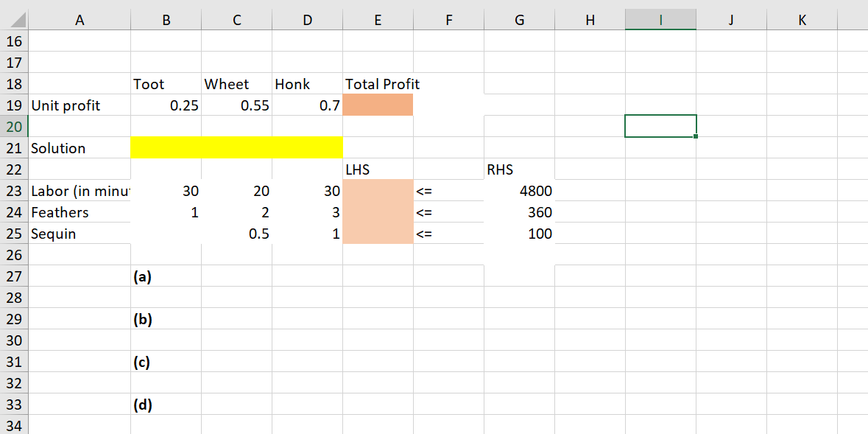Image resolution: width=868 pixels, height=434 pixels.
Task: Click the yellow solution cell under Wheet
Action: (237, 148)
